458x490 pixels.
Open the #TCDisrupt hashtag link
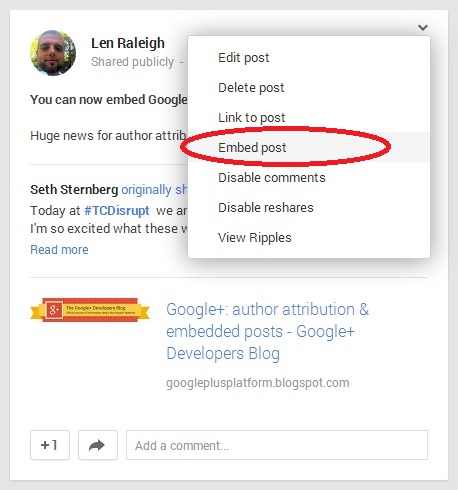coord(117,211)
